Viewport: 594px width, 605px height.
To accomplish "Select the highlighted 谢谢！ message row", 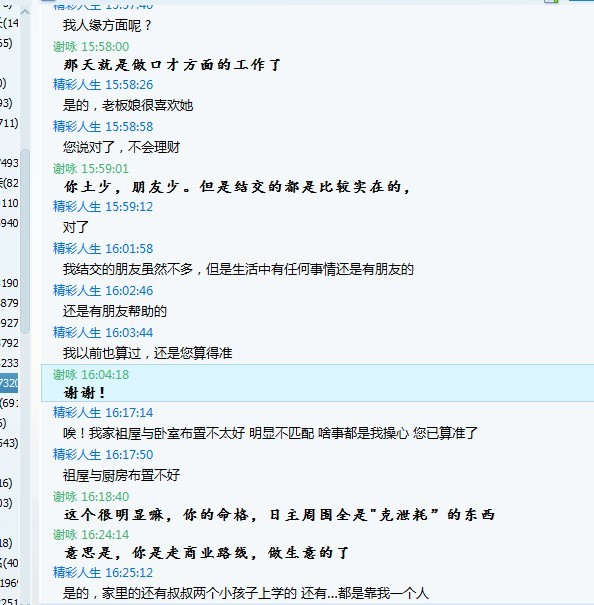I will click(x=317, y=383).
